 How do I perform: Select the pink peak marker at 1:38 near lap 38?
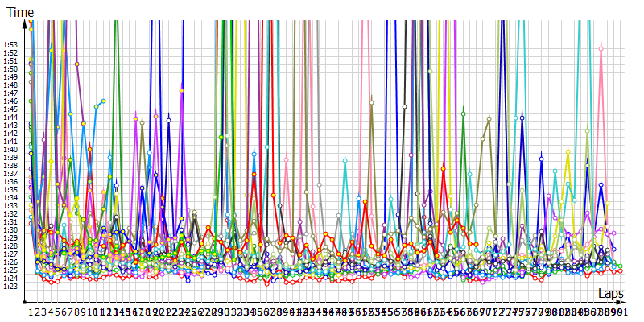point(286,160)
